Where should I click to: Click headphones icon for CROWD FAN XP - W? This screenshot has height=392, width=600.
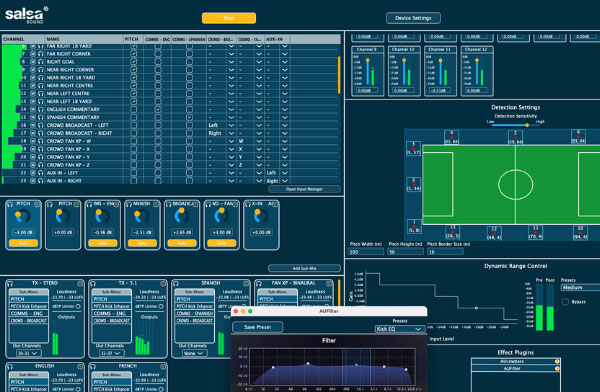pyautogui.click(x=41, y=141)
